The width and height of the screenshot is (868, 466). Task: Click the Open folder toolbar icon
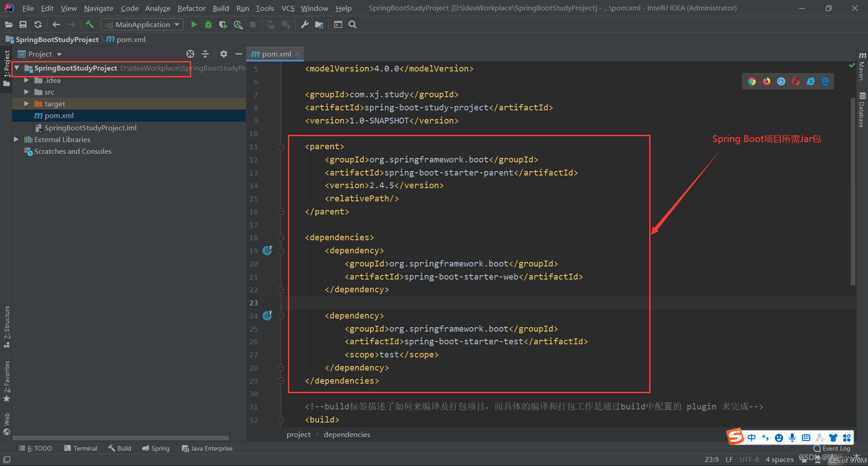tap(9, 24)
